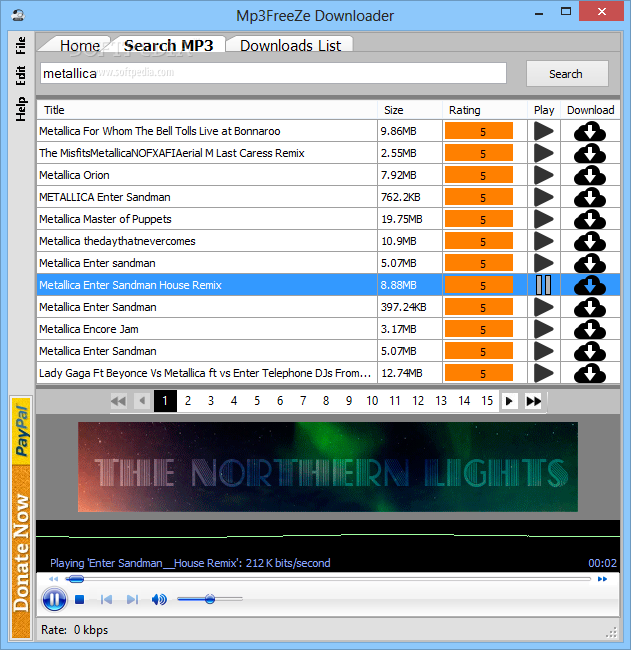
Task: Pause playback with round blue button
Action: tap(54, 599)
